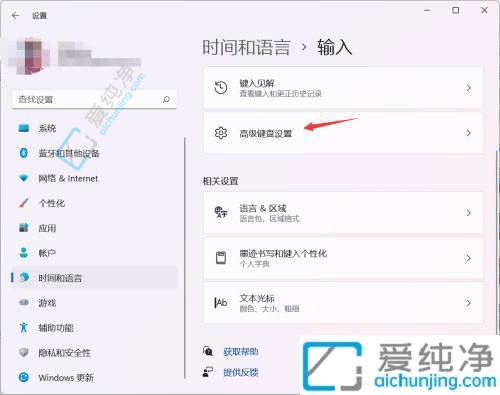The height and width of the screenshot is (395, 500).
Task: Open 网络 & Internet settings category
Action: point(94,178)
